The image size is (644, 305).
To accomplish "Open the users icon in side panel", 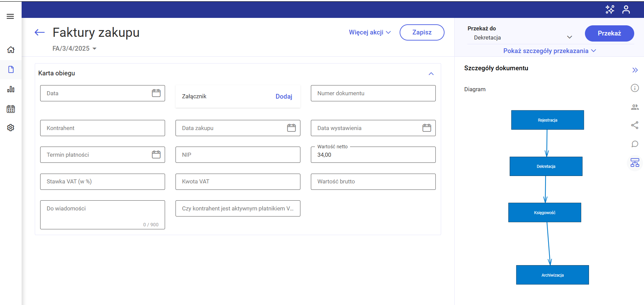I will click(x=635, y=107).
